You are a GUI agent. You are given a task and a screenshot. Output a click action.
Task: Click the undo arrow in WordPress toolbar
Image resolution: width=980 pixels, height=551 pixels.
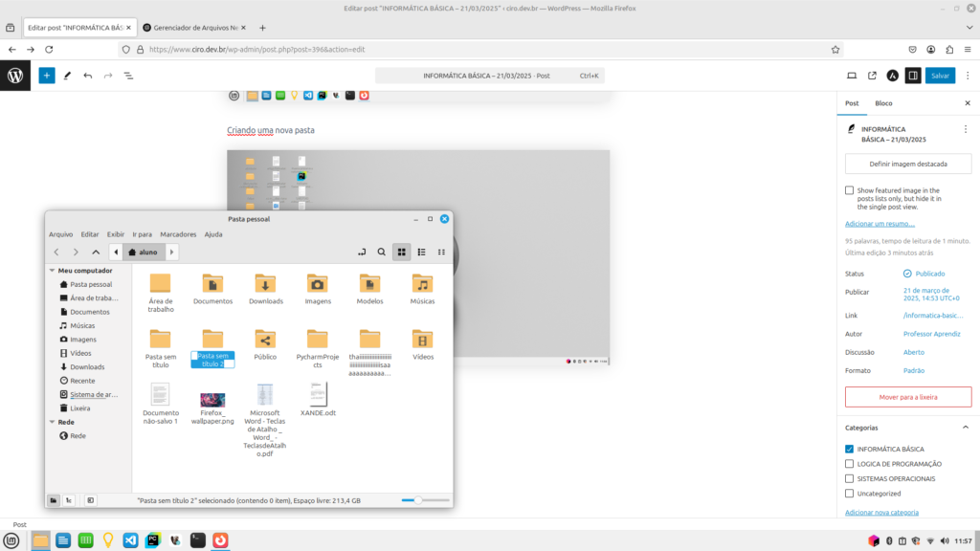[x=88, y=75]
